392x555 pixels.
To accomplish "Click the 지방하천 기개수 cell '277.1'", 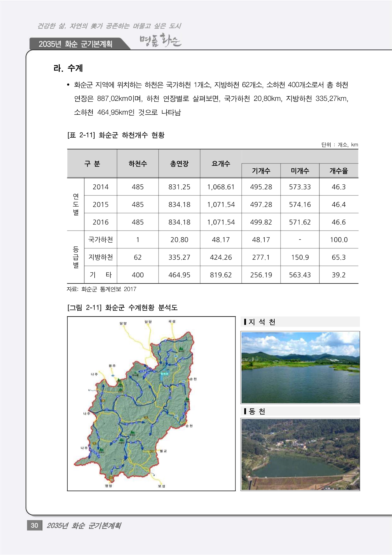I will tap(261, 257).
